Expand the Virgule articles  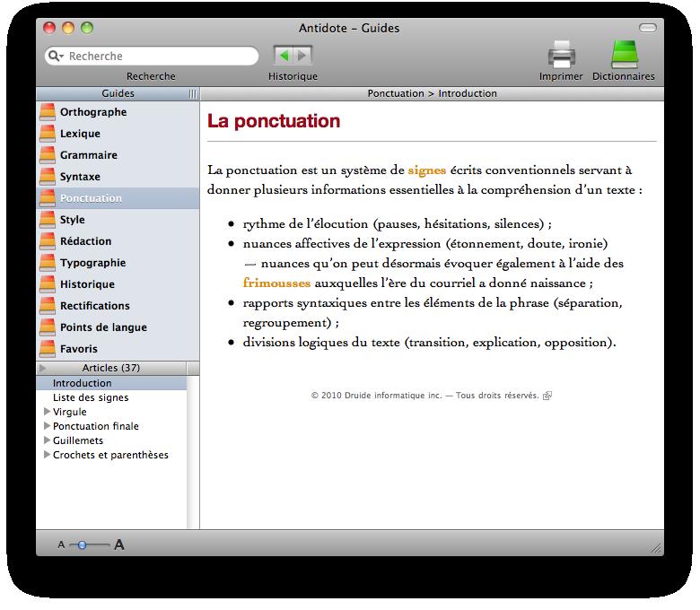(x=47, y=412)
